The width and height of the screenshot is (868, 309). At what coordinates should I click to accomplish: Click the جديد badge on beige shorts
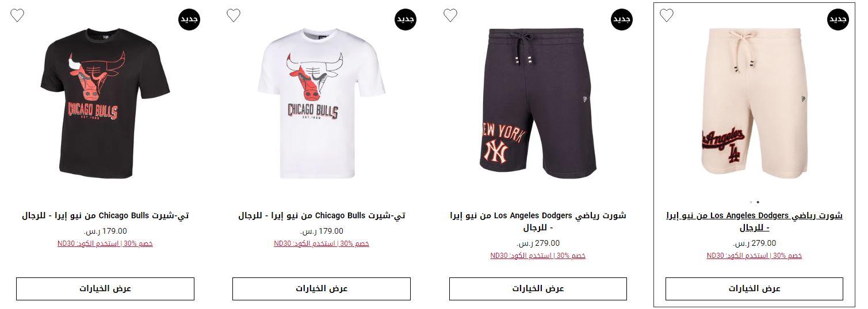point(838,20)
